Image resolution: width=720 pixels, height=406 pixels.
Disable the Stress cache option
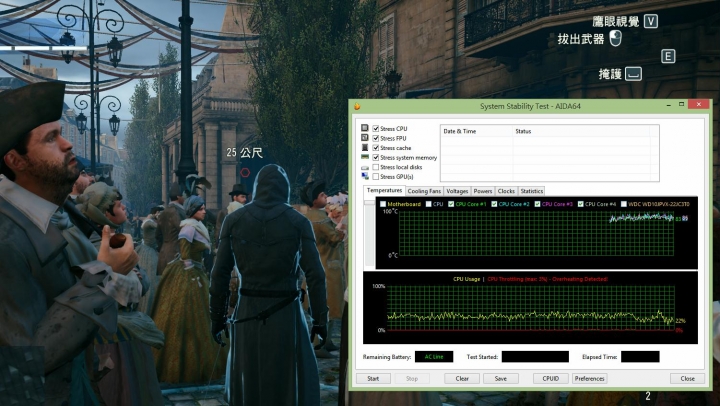tap(376, 148)
